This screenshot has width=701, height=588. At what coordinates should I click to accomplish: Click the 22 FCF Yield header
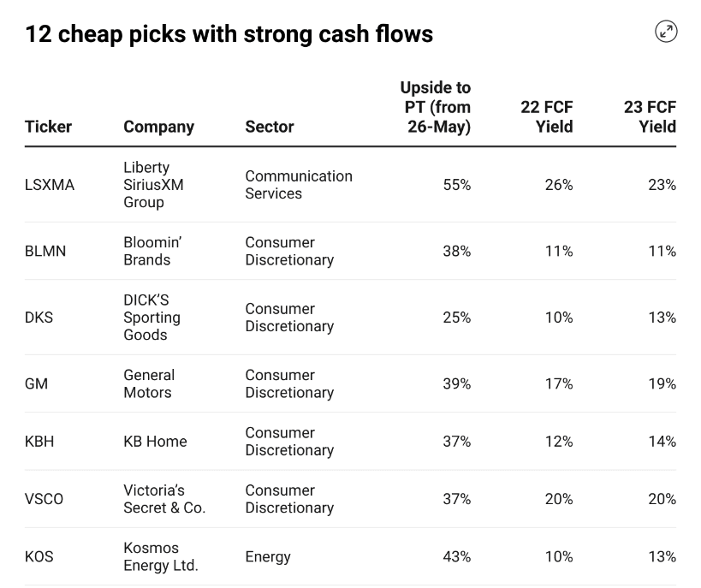click(x=547, y=116)
